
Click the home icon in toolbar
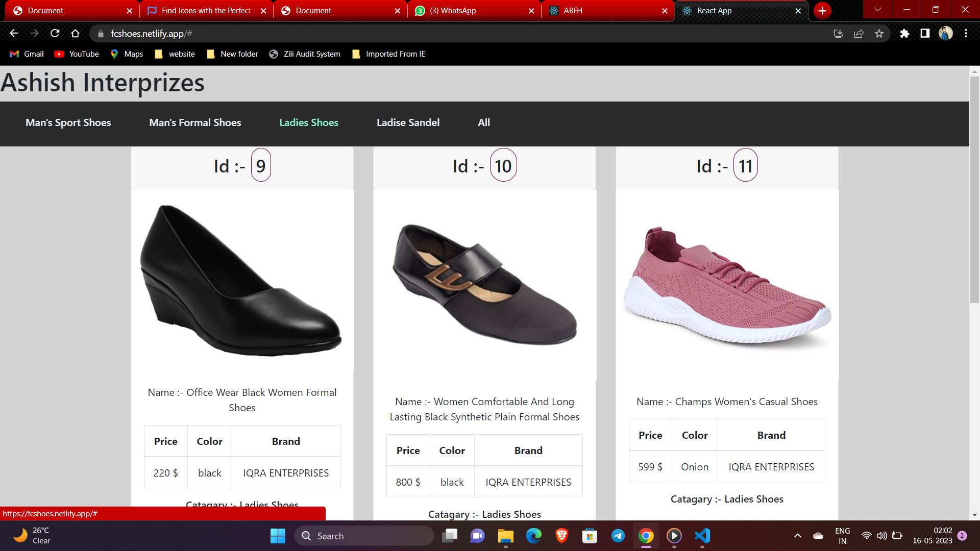[76, 34]
